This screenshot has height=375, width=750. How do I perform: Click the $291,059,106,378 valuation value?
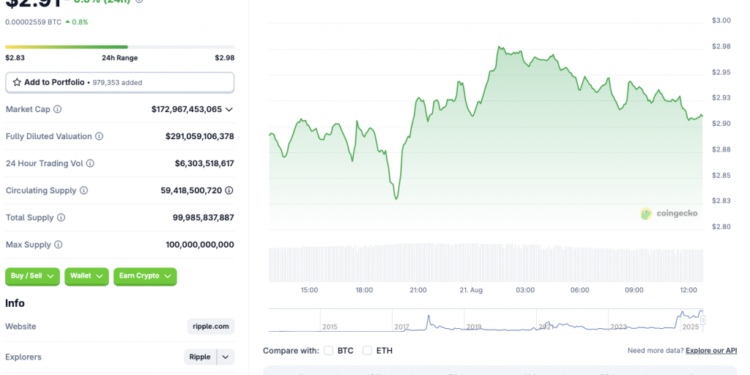click(x=200, y=136)
